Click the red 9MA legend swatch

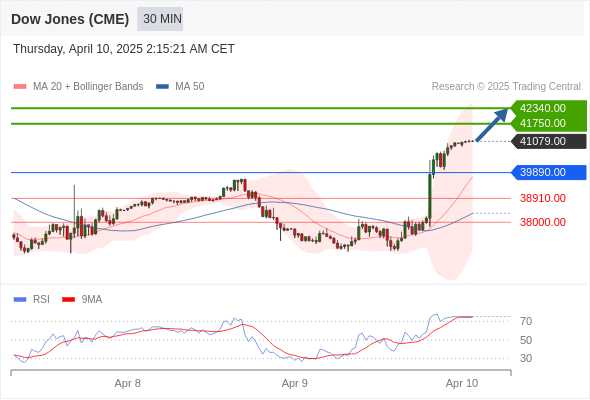[x=68, y=300]
